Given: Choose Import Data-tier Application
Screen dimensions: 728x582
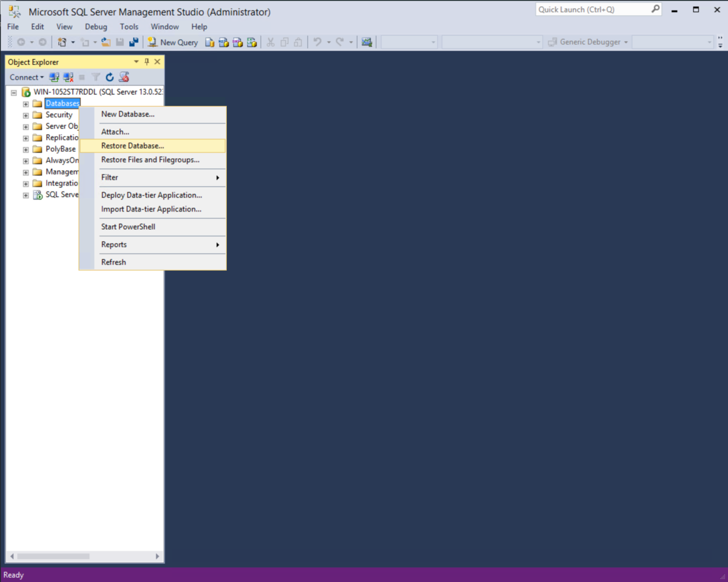Looking at the screenshot, I should (x=153, y=209).
